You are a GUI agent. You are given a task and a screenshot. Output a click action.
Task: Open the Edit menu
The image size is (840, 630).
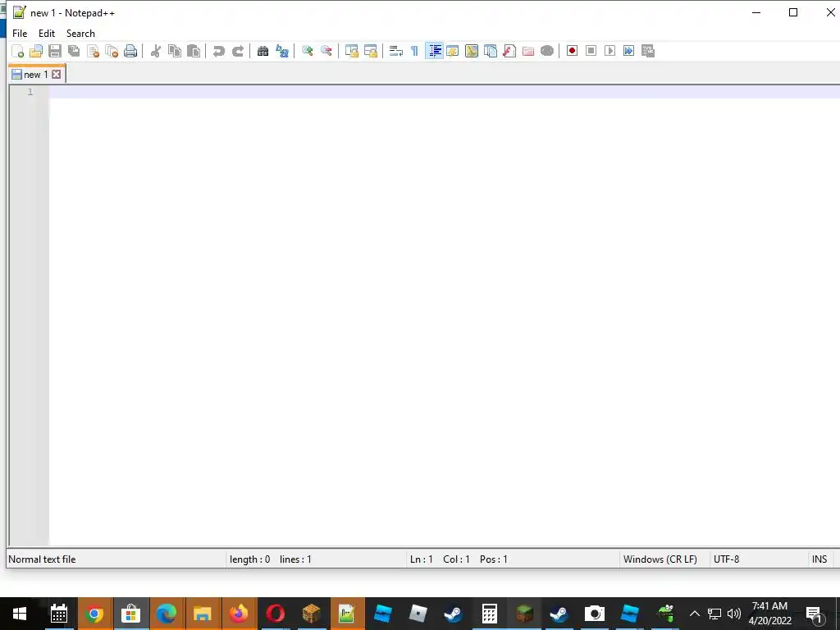(47, 33)
